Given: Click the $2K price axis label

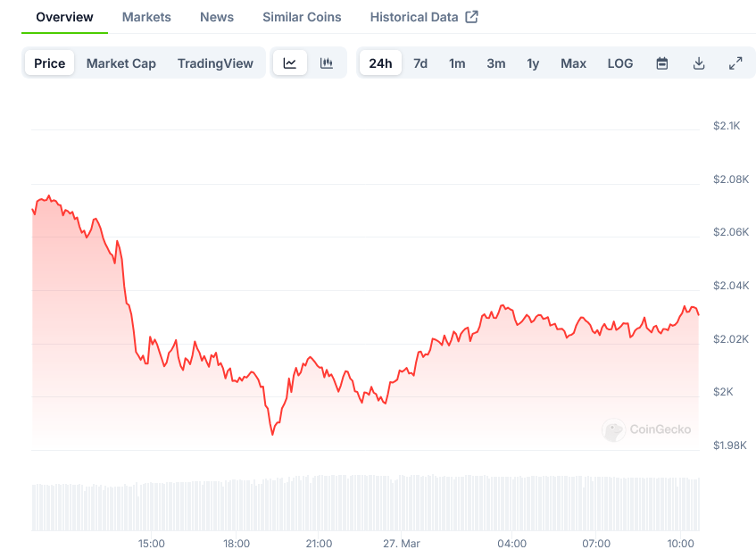Looking at the screenshot, I should point(723,392).
